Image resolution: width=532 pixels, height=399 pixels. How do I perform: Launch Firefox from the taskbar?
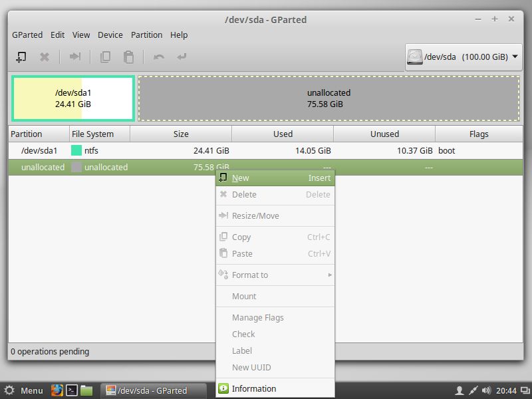[57, 390]
